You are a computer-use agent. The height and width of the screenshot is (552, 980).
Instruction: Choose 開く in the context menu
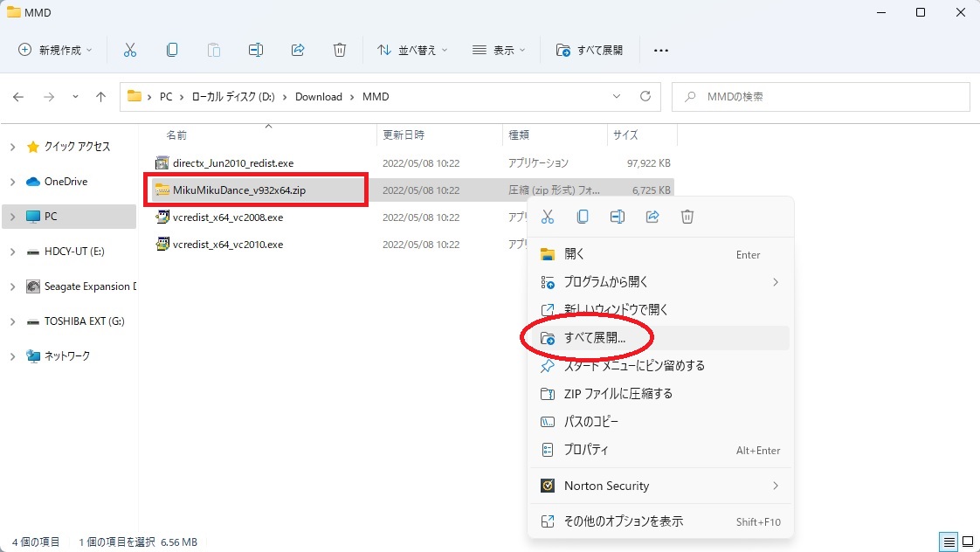click(660, 254)
